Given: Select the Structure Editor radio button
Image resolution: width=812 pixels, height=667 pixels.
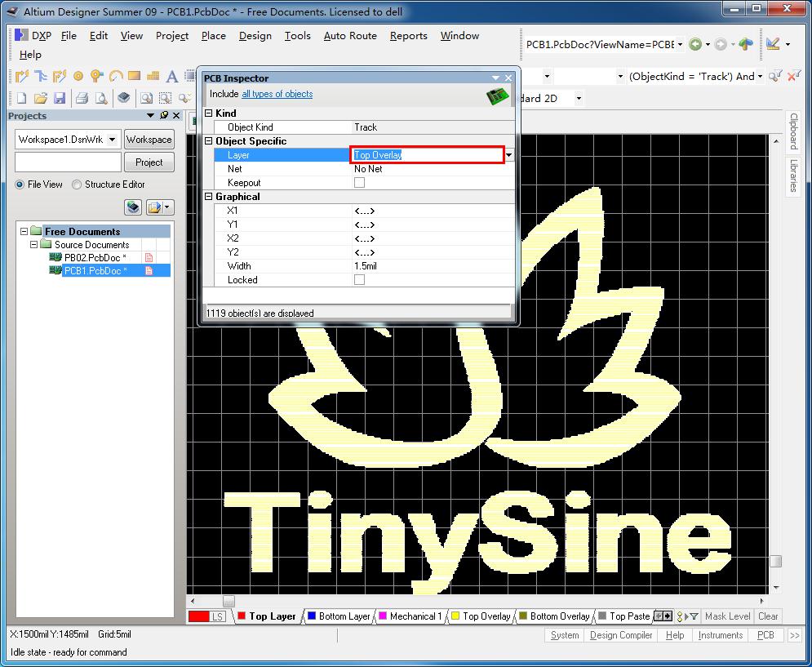Looking at the screenshot, I should coord(77,185).
